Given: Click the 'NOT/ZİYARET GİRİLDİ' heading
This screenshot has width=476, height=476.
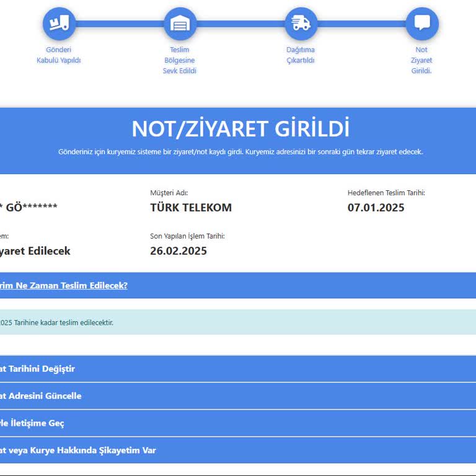Looking at the screenshot, I should point(240,128).
